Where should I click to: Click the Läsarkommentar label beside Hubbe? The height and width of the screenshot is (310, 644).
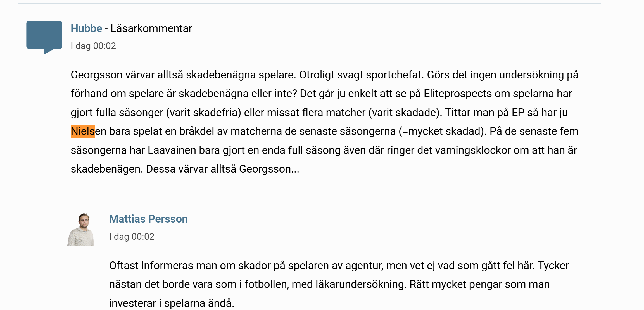(x=151, y=28)
